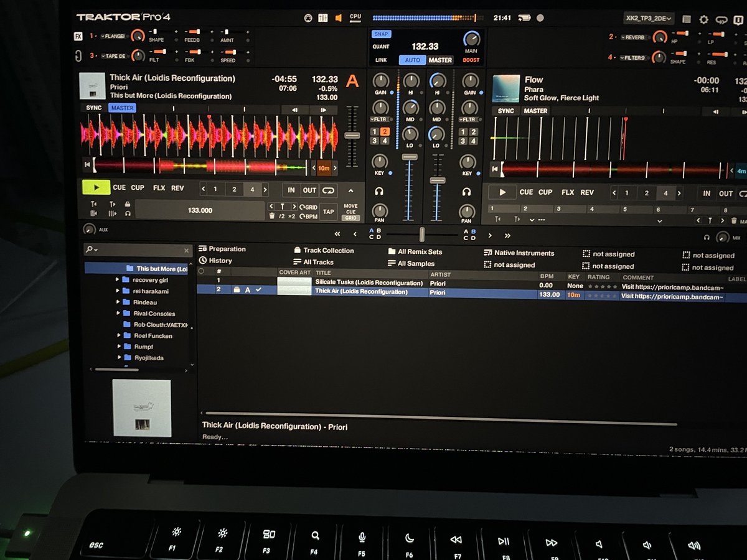Viewport: 747px width, 560px height.
Task: Start playback on deck A
Action: click(96, 187)
